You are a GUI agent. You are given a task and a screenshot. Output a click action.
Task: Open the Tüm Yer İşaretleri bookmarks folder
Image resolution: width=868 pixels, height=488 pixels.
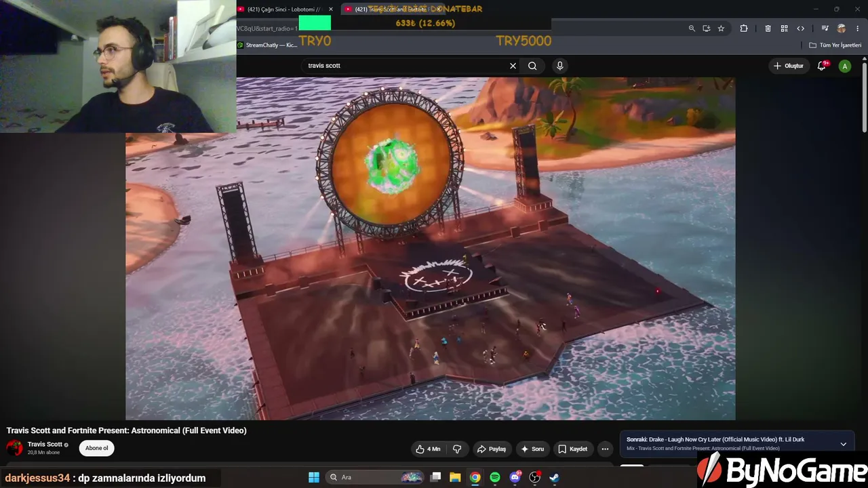tap(835, 45)
